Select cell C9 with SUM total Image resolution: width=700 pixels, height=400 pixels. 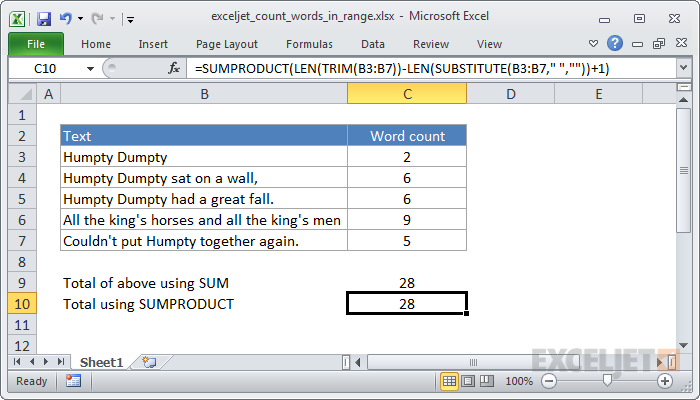tap(406, 283)
